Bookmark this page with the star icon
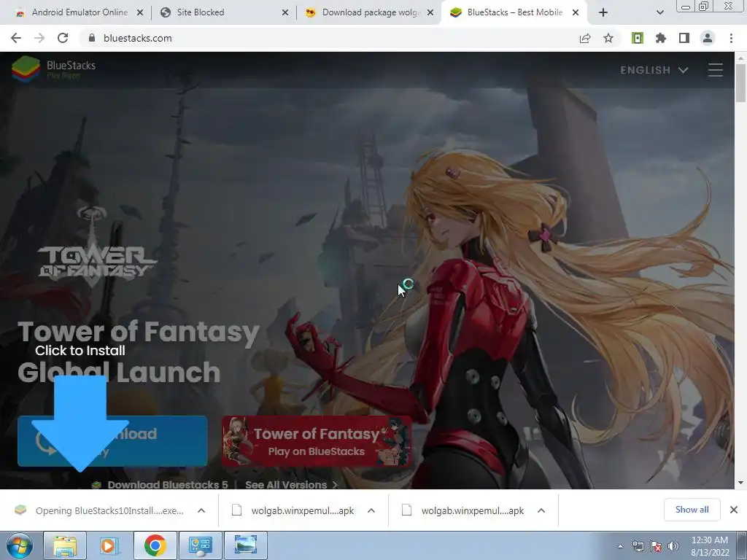The image size is (747, 560). pos(608,38)
